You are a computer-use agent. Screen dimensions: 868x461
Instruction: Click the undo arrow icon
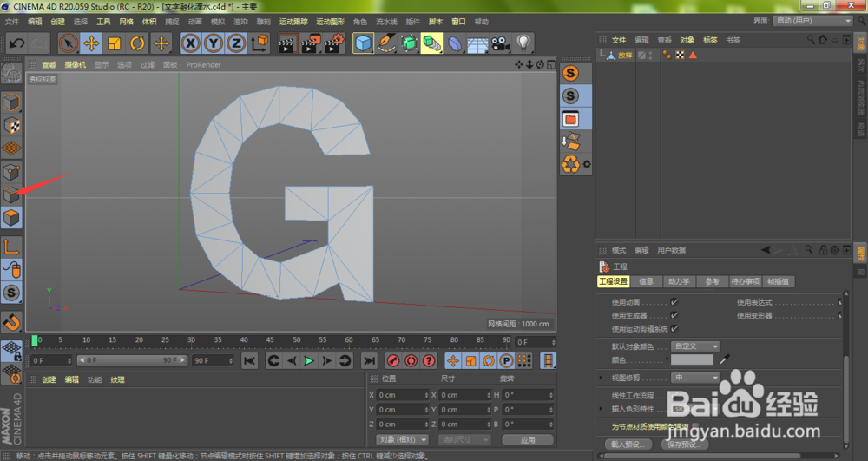(x=16, y=43)
